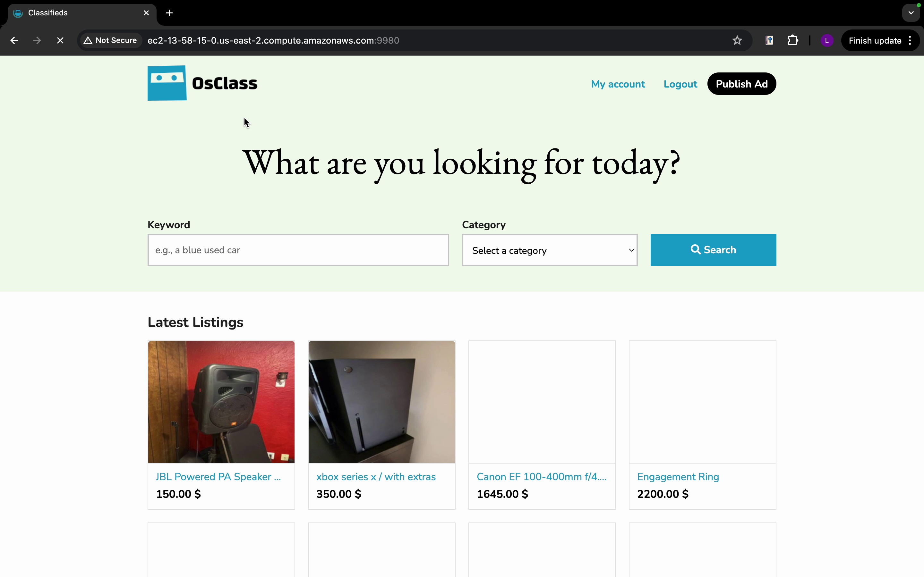
Task: Open the JBL Powered PA Speaker thumbnail
Action: click(x=221, y=402)
